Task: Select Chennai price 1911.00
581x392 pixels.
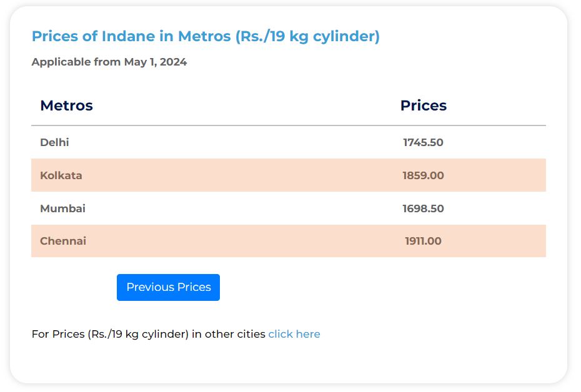Action: [x=423, y=241]
